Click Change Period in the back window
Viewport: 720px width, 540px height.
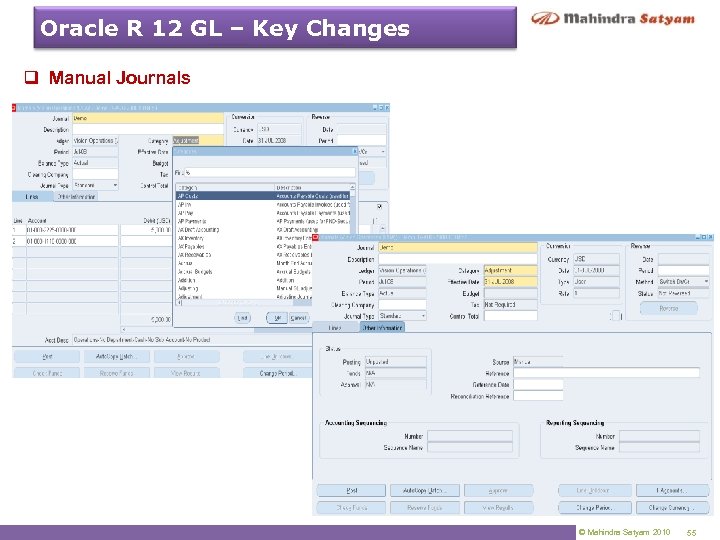tap(278, 373)
